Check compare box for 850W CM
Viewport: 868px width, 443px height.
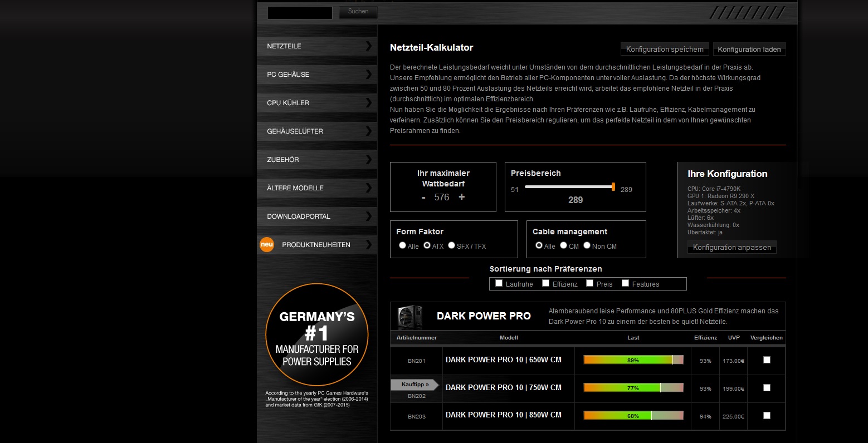tap(767, 416)
